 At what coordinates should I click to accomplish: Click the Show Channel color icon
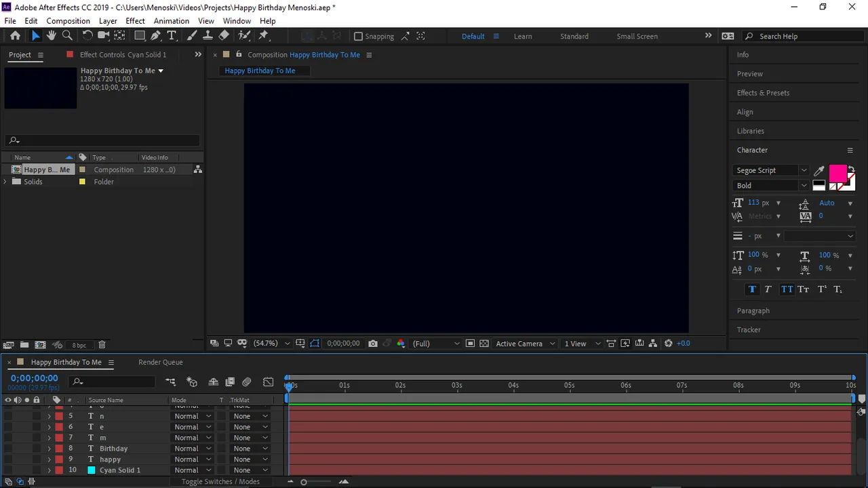click(401, 344)
